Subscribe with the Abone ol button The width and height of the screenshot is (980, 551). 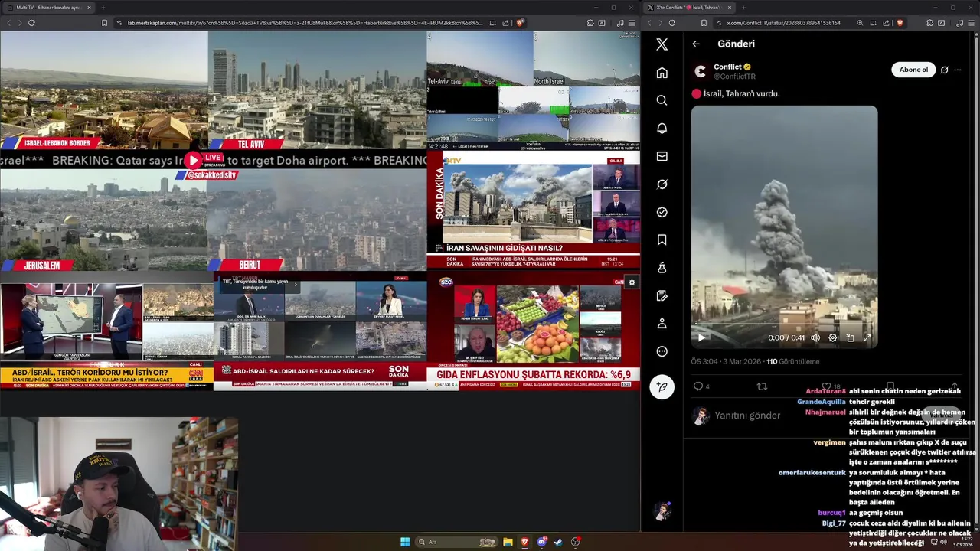point(913,70)
